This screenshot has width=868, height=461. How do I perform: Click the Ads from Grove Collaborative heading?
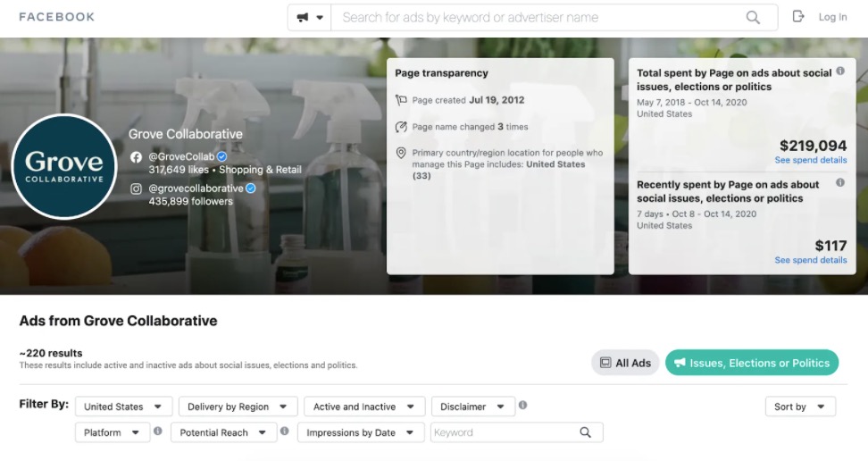click(118, 321)
